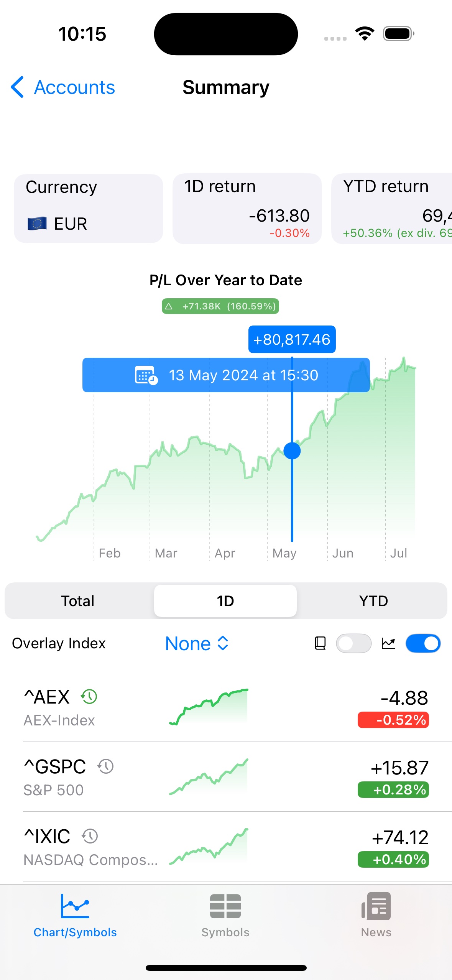Select the 1D segment
Viewport: 452px width, 980px height.
click(225, 601)
